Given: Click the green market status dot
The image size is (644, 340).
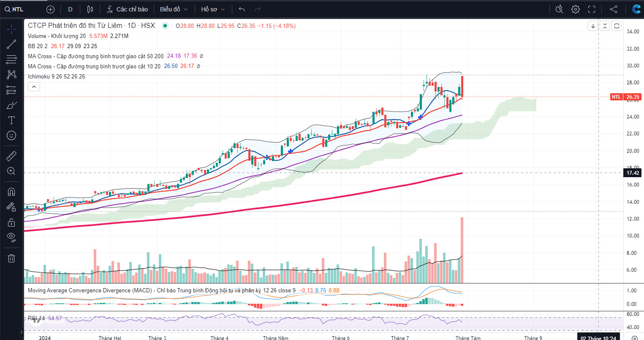Looking at the screenshot, I should pyautogui.click(x=165, y=26).
